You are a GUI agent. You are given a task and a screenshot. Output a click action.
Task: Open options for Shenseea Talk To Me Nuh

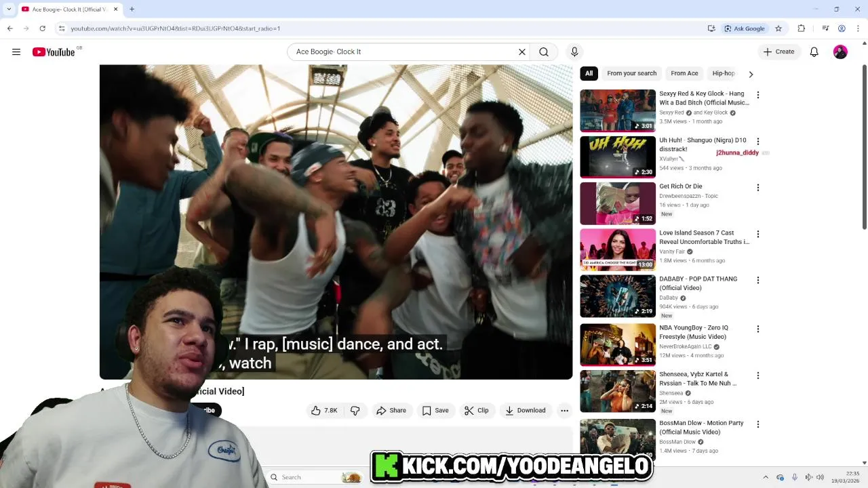[758, 375]
